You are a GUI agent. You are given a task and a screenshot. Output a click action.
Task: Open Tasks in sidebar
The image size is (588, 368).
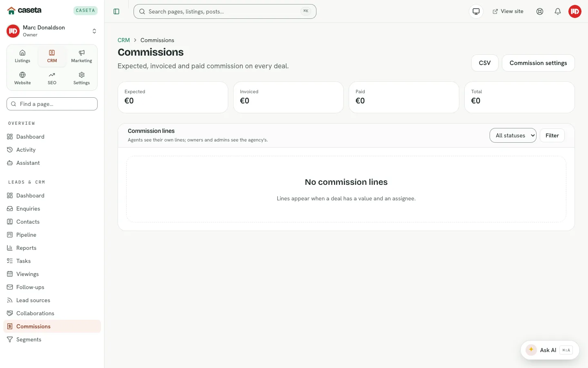click(52, 261)
